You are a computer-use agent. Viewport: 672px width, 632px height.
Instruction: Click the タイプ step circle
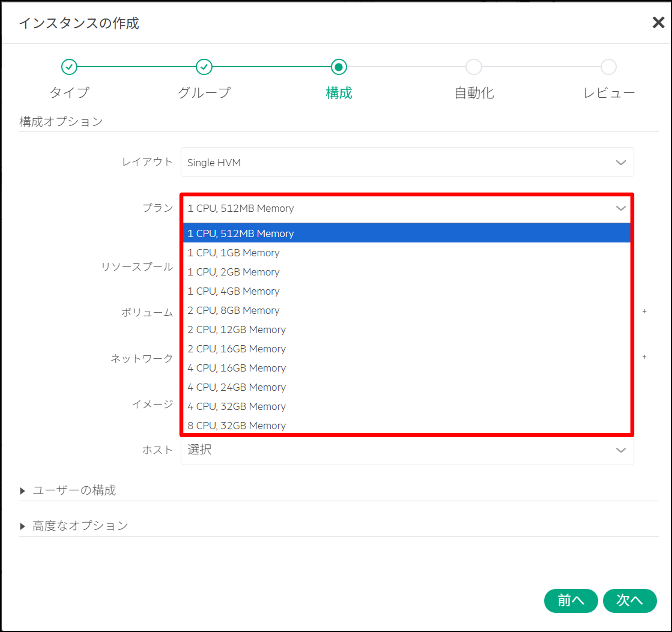click(69, 67)
